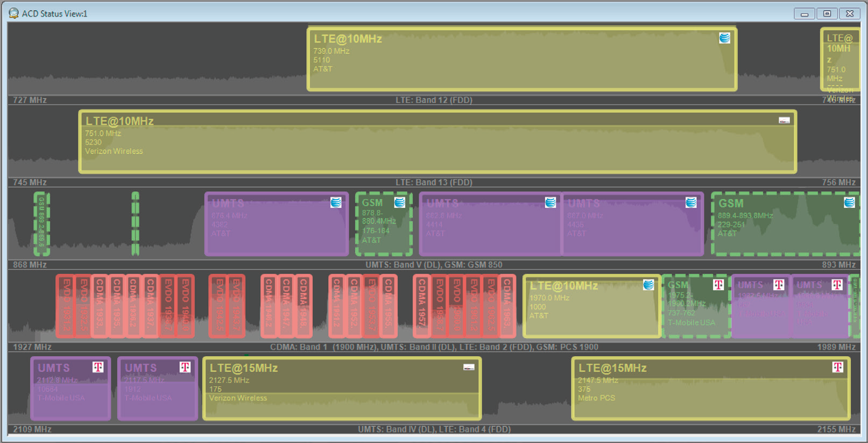Click the Verizon logo on 751.0 MHz Band 13 block
Screen dimensions: 868x443
(784, 121)
